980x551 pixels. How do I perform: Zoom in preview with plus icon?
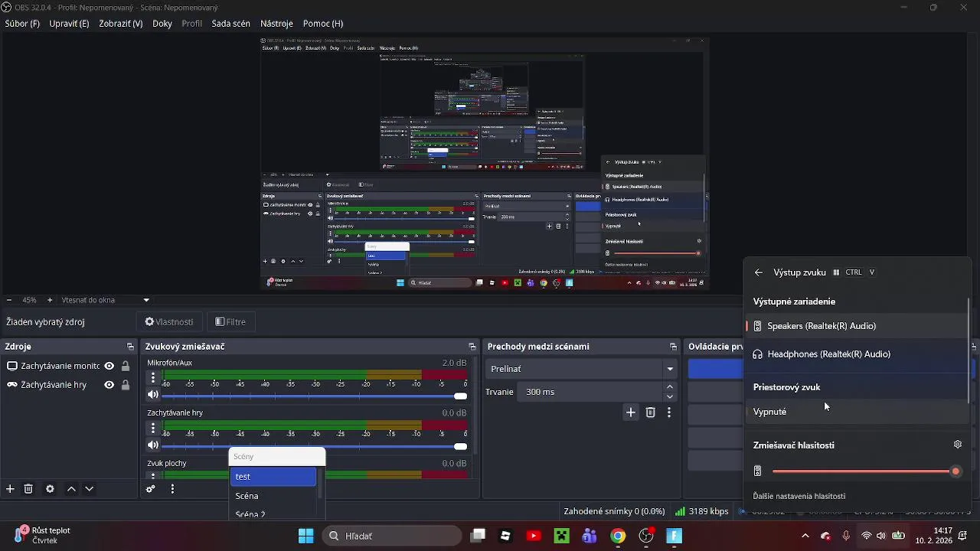click(50, 300)
